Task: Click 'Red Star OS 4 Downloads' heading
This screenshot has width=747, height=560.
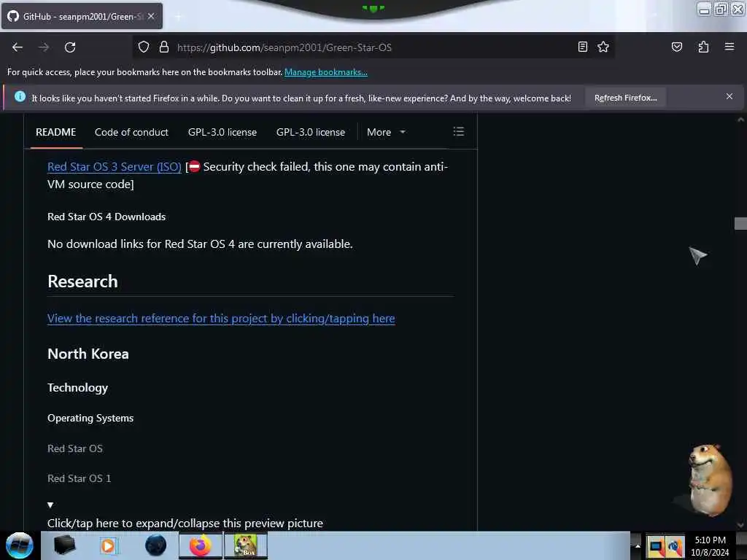Action: [107, 217]
